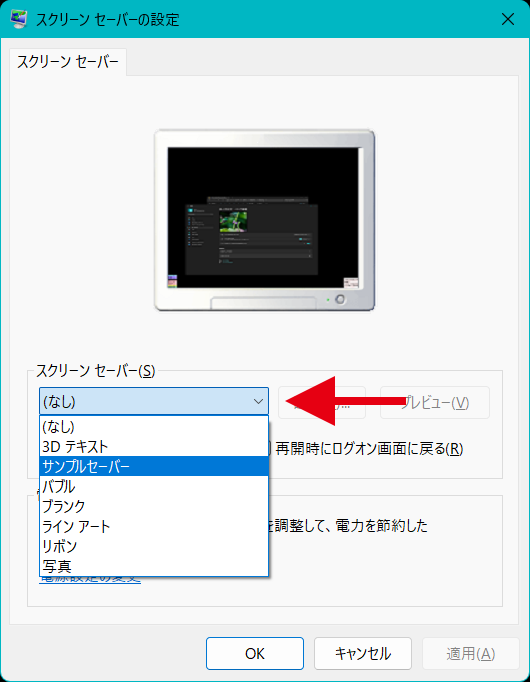Viewport: 530px width, 682px height.
Task: Confirm with the OK button
Action: pyautogui.click(x=255, y=653)
